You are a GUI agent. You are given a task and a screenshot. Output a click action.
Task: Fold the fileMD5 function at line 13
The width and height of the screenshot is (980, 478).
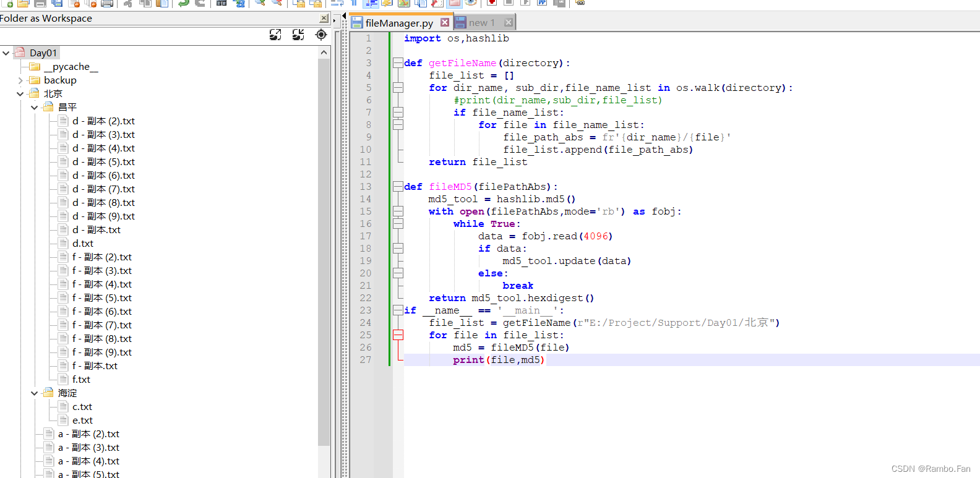(x=398, y=186)
